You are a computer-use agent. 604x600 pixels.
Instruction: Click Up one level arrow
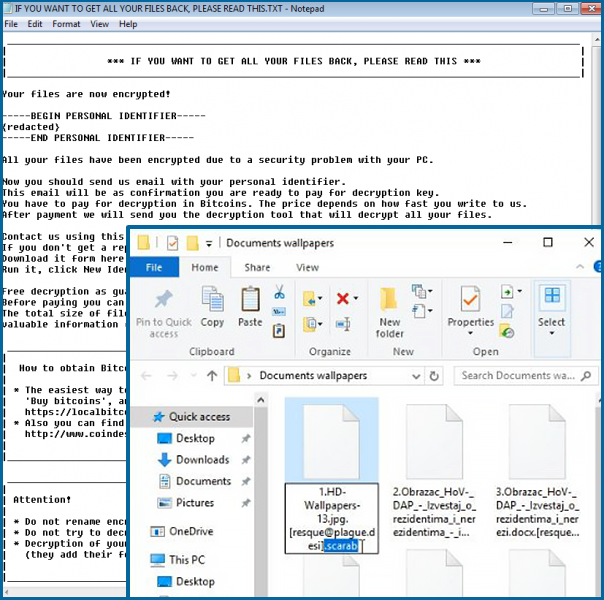coord(212,375)
